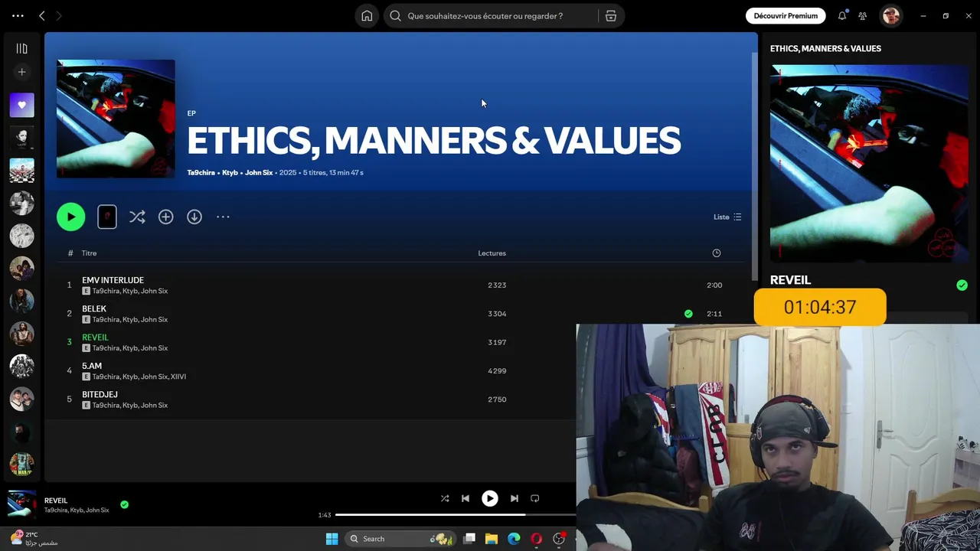Download the EP

194,217
